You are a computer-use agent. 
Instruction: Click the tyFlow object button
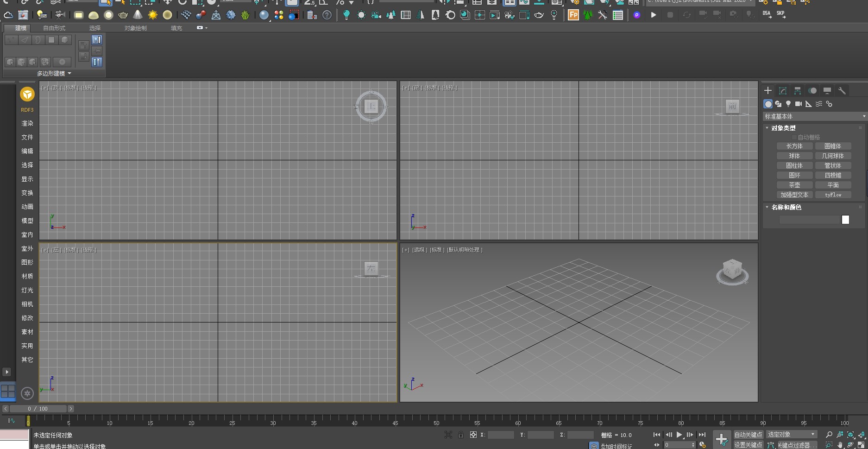point(833,195)
